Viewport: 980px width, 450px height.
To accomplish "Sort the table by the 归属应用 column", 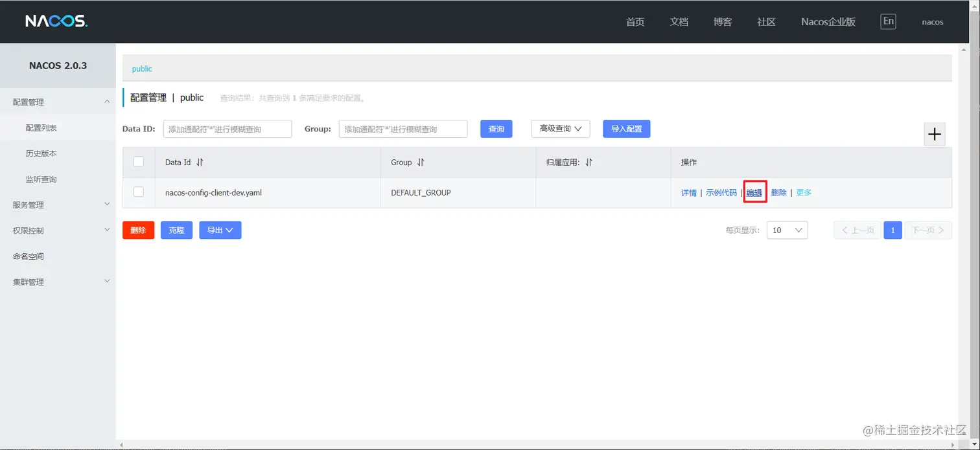I will (589, 163).
